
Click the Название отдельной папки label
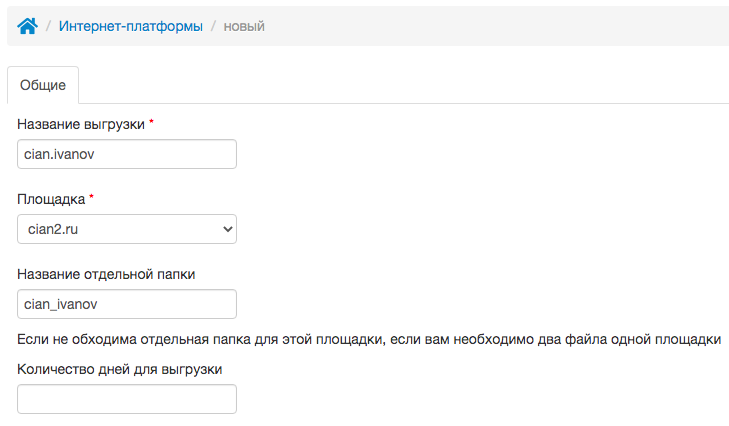(106, 274)
